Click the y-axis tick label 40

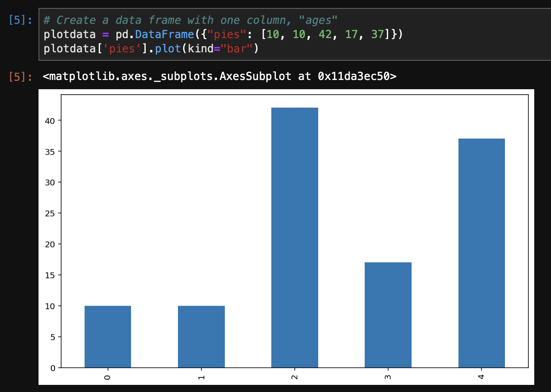(50, 121)
